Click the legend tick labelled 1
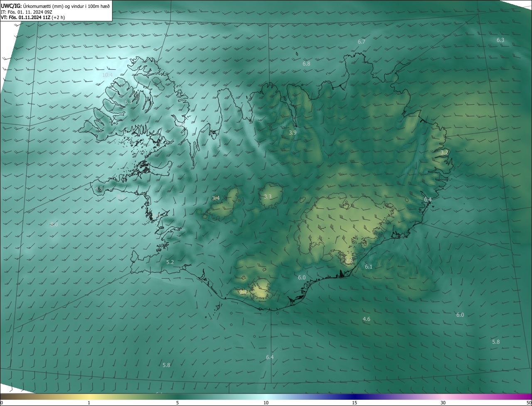 tap(89, 403)
